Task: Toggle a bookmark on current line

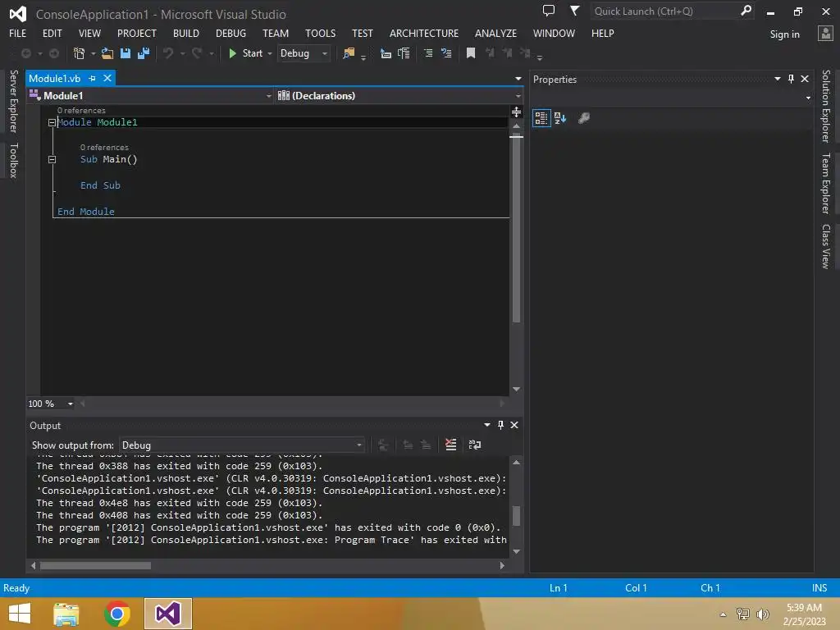Action: [471, 53]
